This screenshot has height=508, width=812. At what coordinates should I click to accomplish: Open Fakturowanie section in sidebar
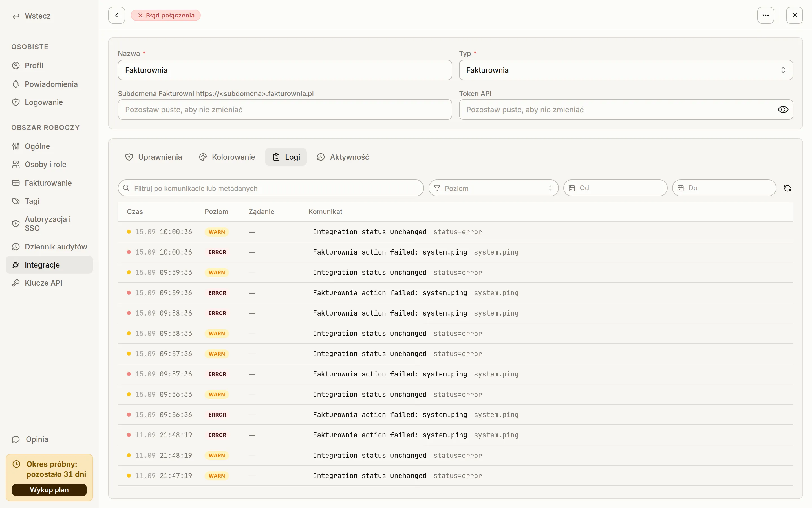point(49,183)
